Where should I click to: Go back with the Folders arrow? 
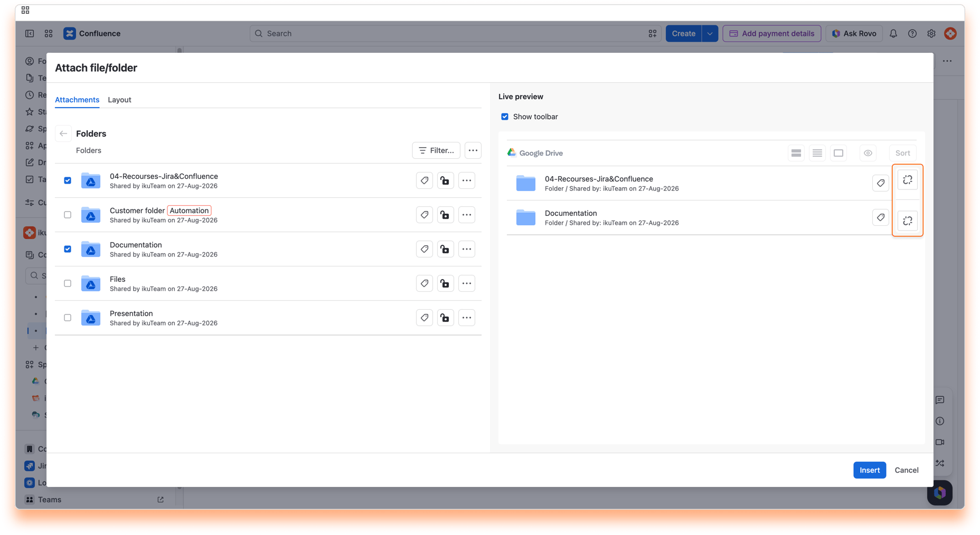[x=63, y=133]
